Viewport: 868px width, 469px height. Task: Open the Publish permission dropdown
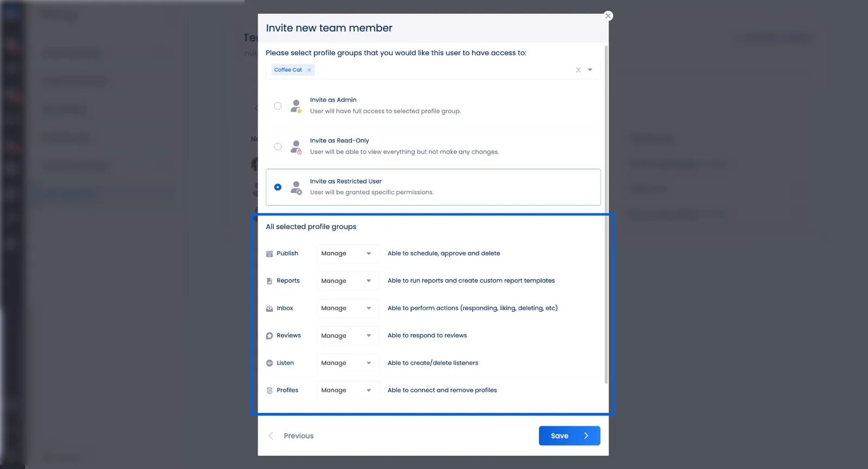tap(347, 254)
